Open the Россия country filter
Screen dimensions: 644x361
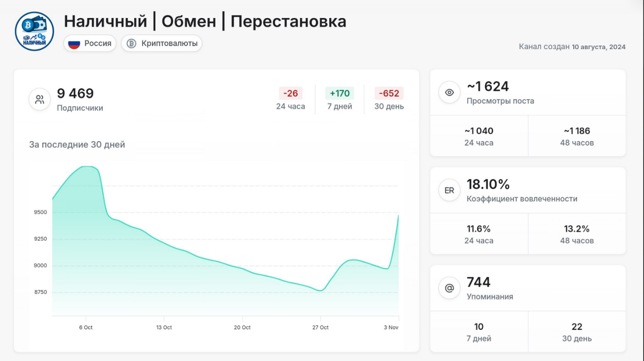(x=90, y=43)
